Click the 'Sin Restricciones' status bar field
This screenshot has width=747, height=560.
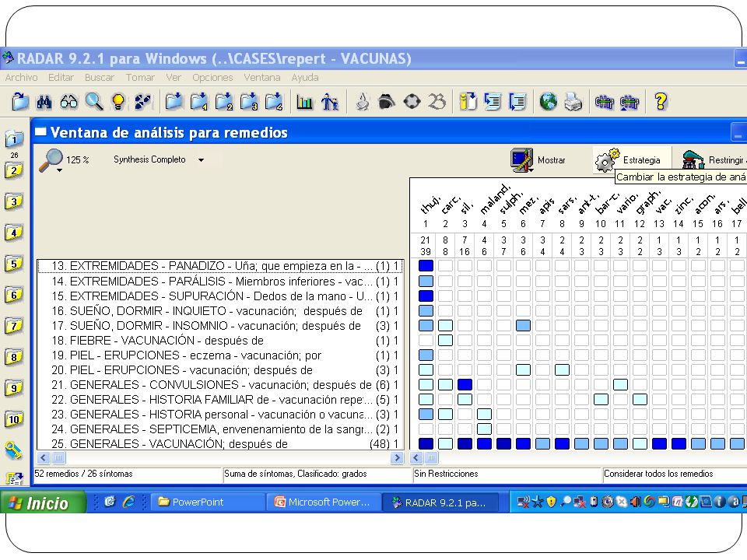click(507, 474)
